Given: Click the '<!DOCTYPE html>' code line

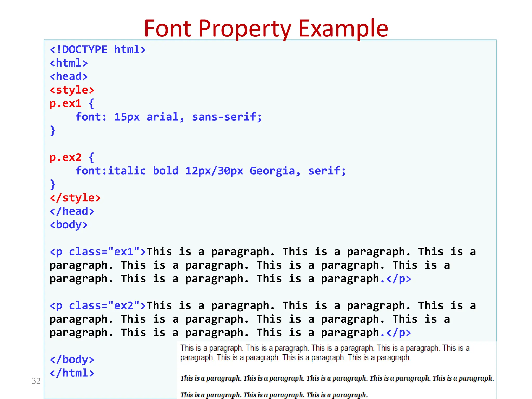Looking at the screenshot, I should coord(98,50).
